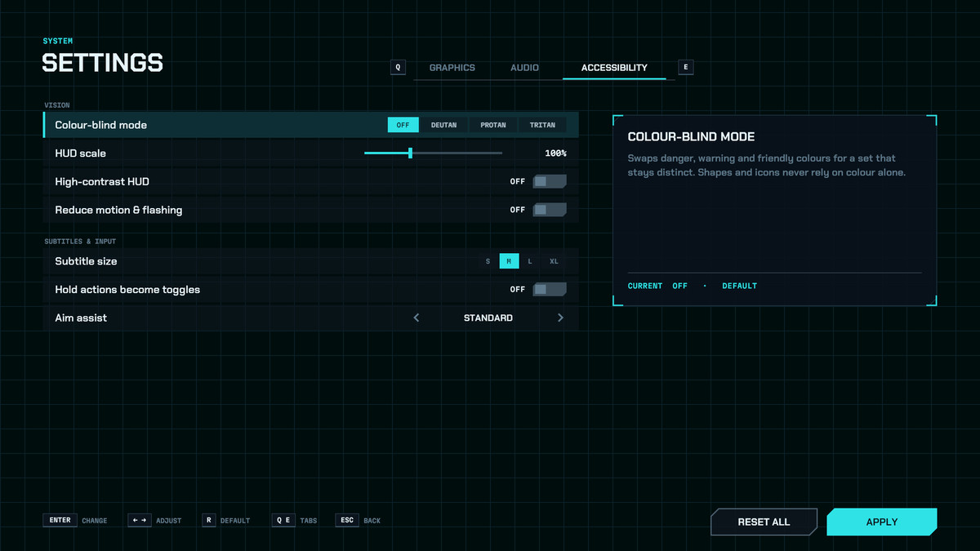Set colour-blind mode to OFF
The width and height of the screenshot is (980, 551).
click(x=403, y=125)
